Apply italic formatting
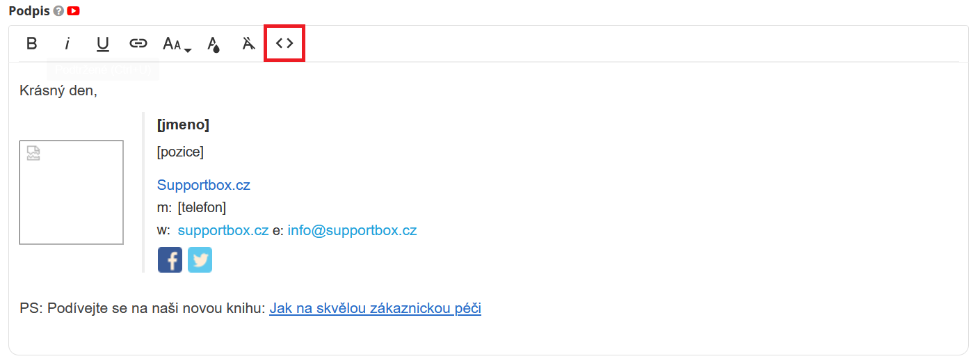Viewport: 980px width, 361px height. [x=67, y=44]
